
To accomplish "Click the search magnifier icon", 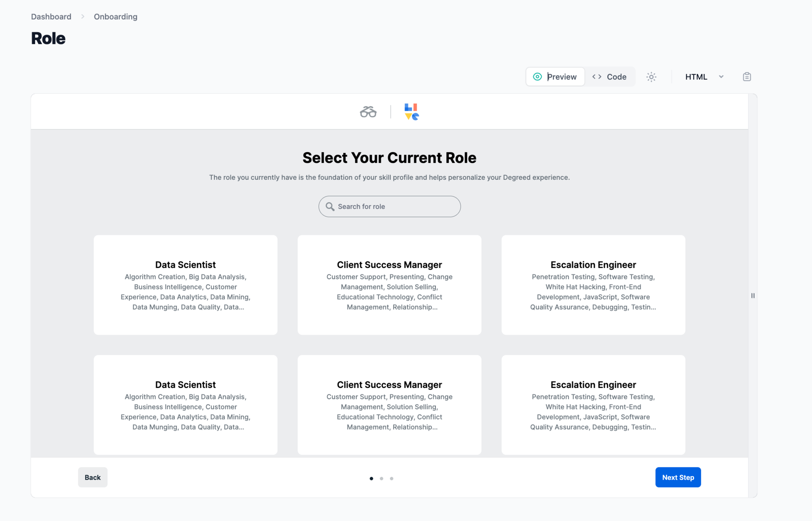I will tap(330, 206).
